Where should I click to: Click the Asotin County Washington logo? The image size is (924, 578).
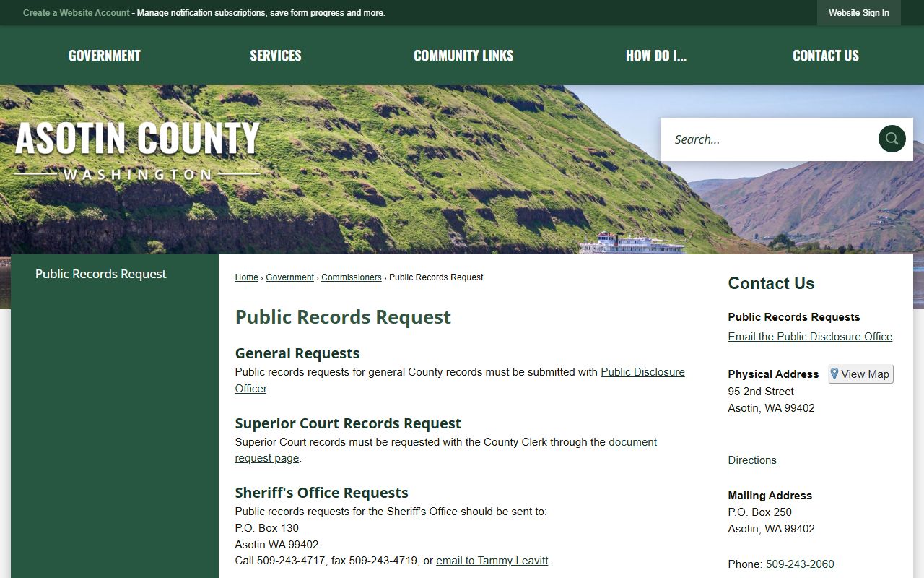coord(137,150)
